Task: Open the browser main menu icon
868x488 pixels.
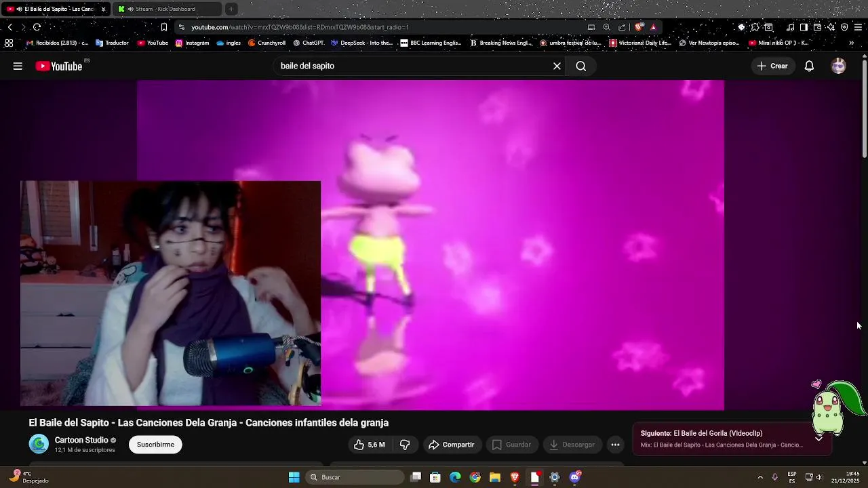Action: click(x=858, y=27)
